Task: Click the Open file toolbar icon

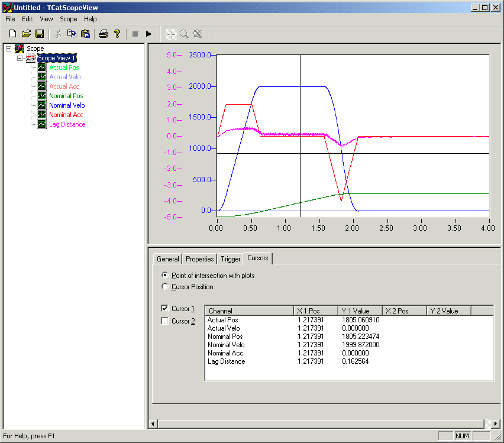Action: pos(26,34)
